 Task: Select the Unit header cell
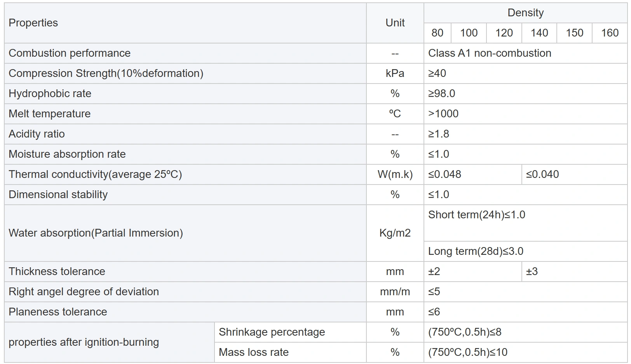(x=395, y=23)
